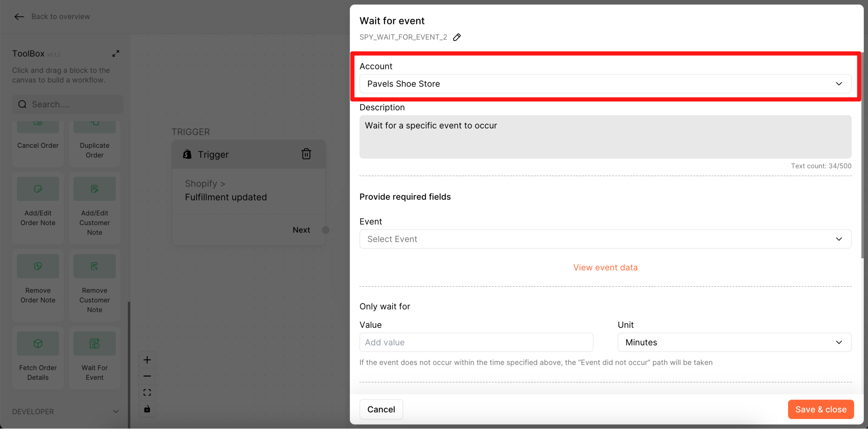Click the dialog vertical scrollbar
This screenshot has height=429, width=868.
click(x=862, y=155)
